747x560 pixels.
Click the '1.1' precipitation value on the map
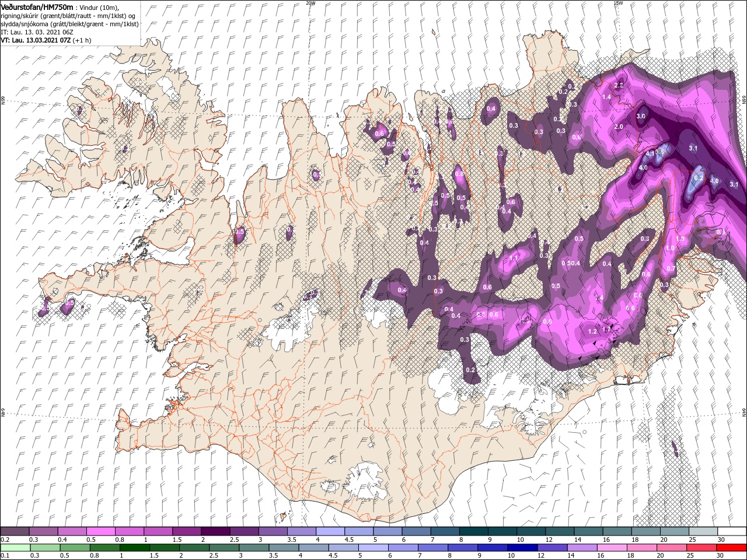point(514,258)
